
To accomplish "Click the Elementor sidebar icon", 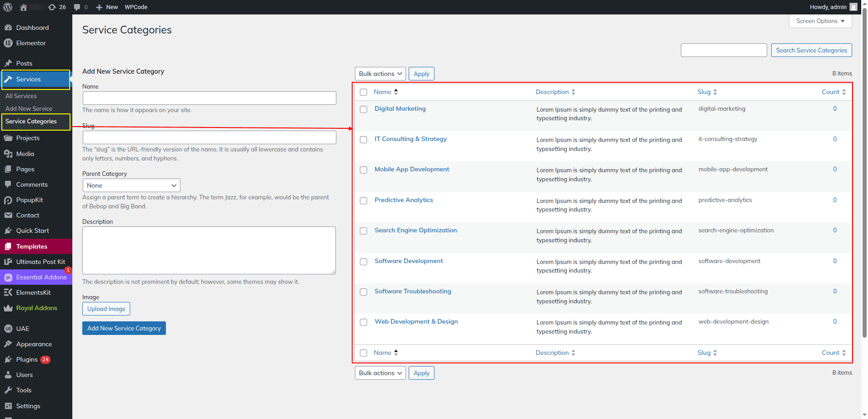I will [x=8, y=43].
